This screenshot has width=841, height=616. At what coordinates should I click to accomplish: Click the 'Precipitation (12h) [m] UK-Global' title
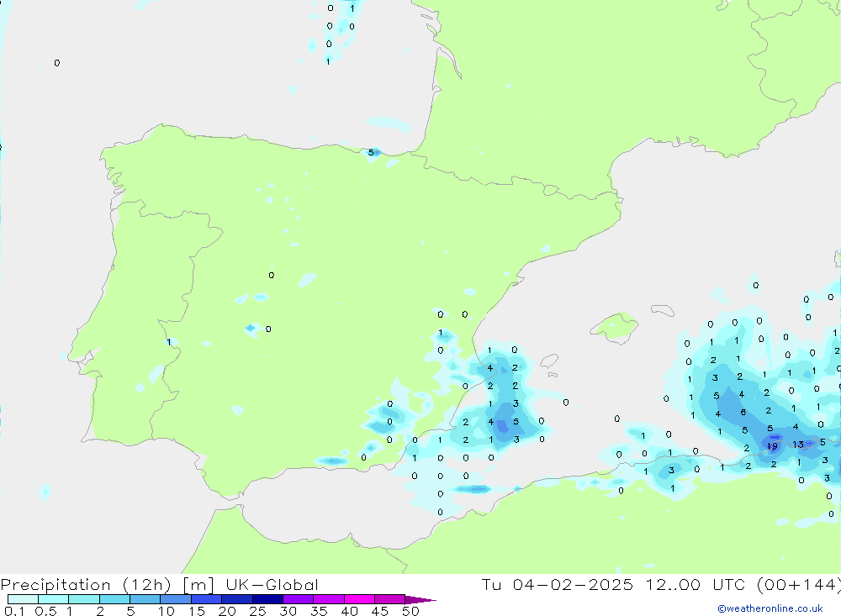(x=159, y=584)
